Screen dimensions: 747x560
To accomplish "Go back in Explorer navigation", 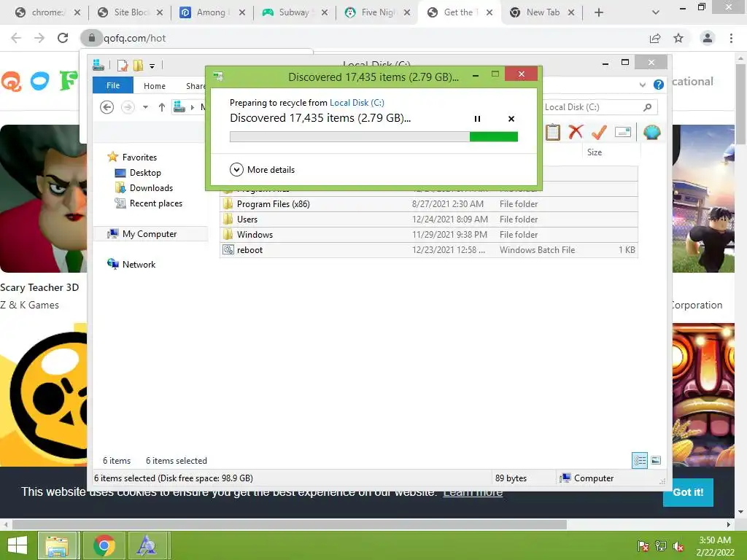I will 107,107.
